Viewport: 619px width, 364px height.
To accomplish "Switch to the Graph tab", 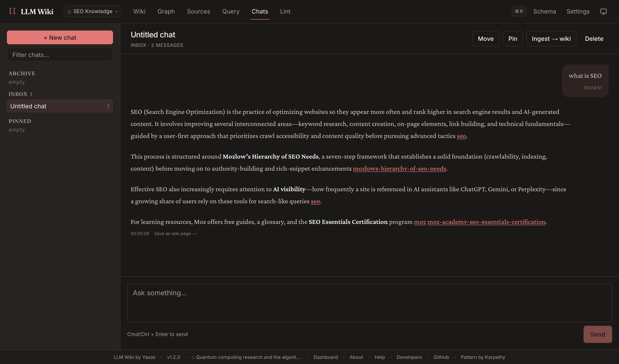I will click(x=166, y=11).
